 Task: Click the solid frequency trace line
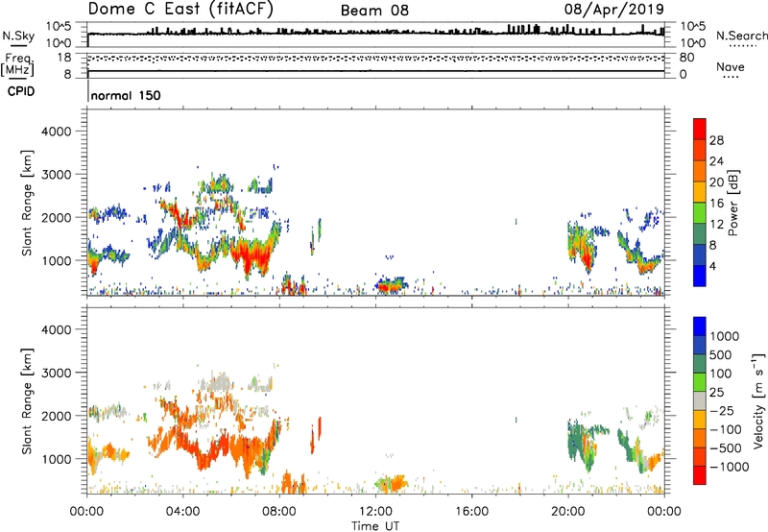tap(375, 71)
